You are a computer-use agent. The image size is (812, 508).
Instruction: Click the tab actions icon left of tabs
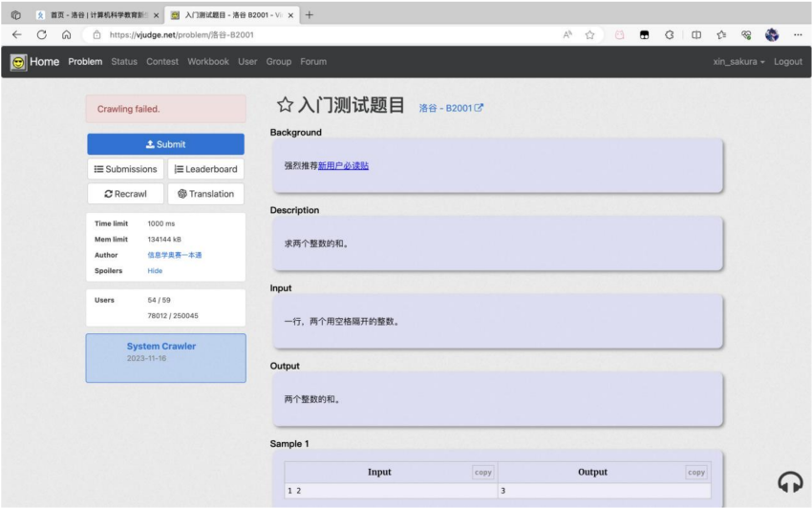coord(16,15)
